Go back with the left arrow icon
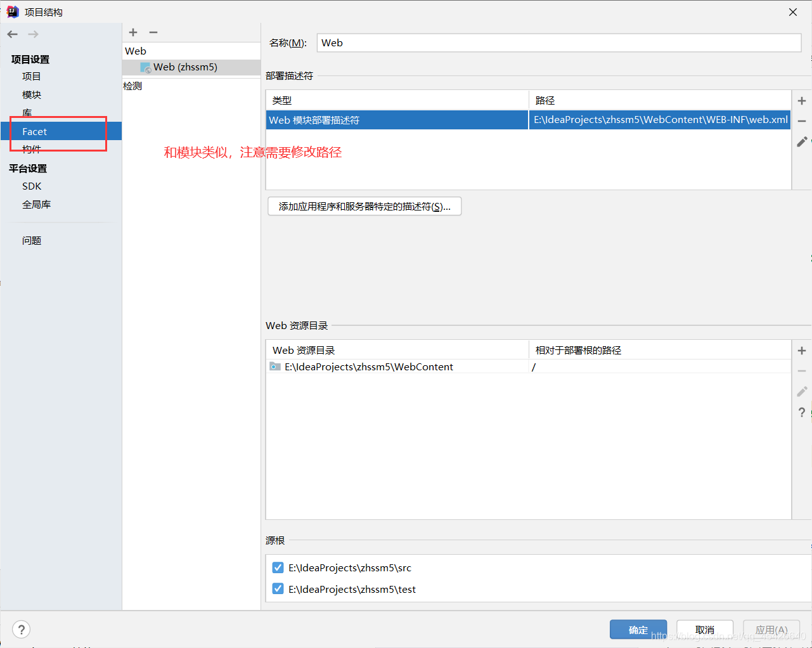 [x=13, y=34]
